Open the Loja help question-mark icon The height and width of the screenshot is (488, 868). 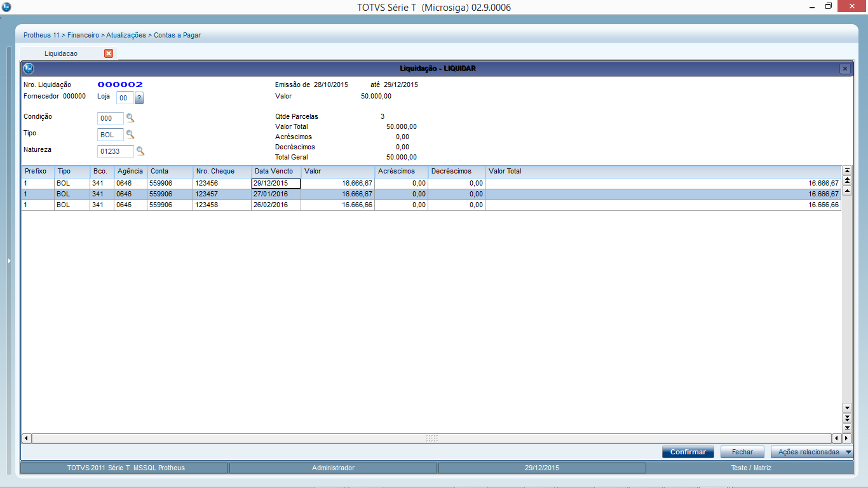140,98
